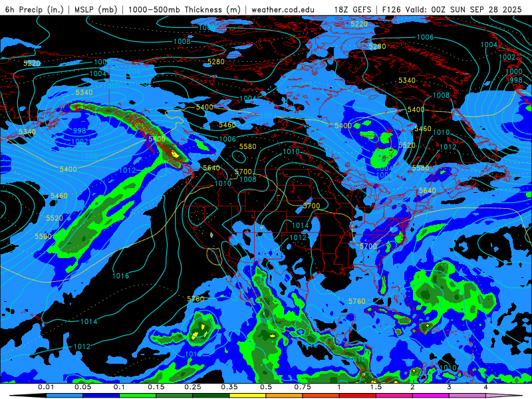Click the 'weather.cod.edu' source text
The height and width of the screenshot is (399, 532).
point(283,9)
